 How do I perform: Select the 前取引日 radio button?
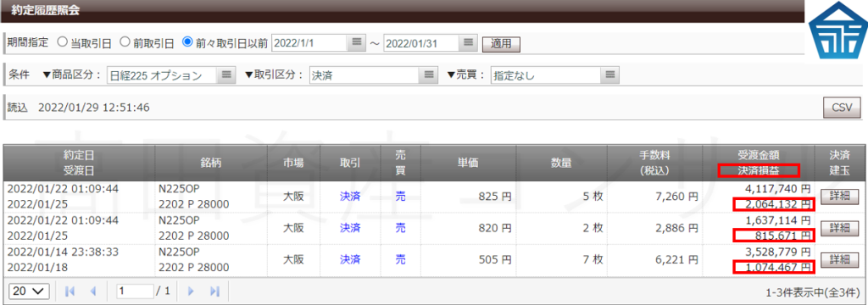pos(125,42)
